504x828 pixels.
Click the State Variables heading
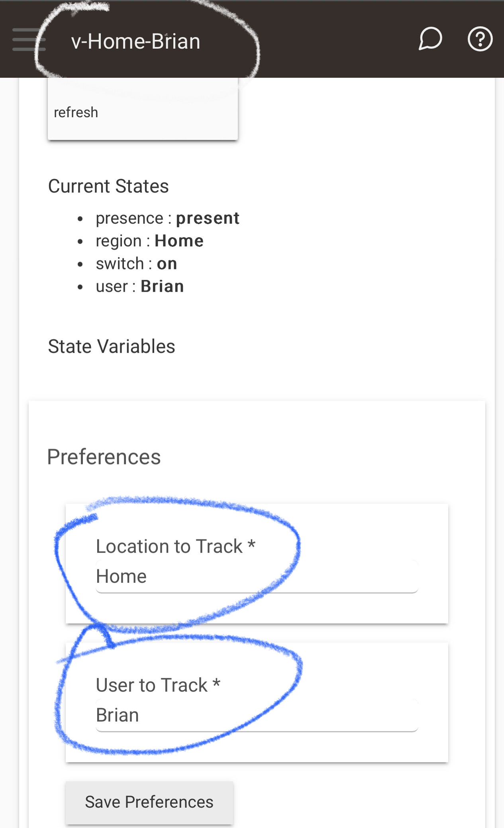(112, 346)
